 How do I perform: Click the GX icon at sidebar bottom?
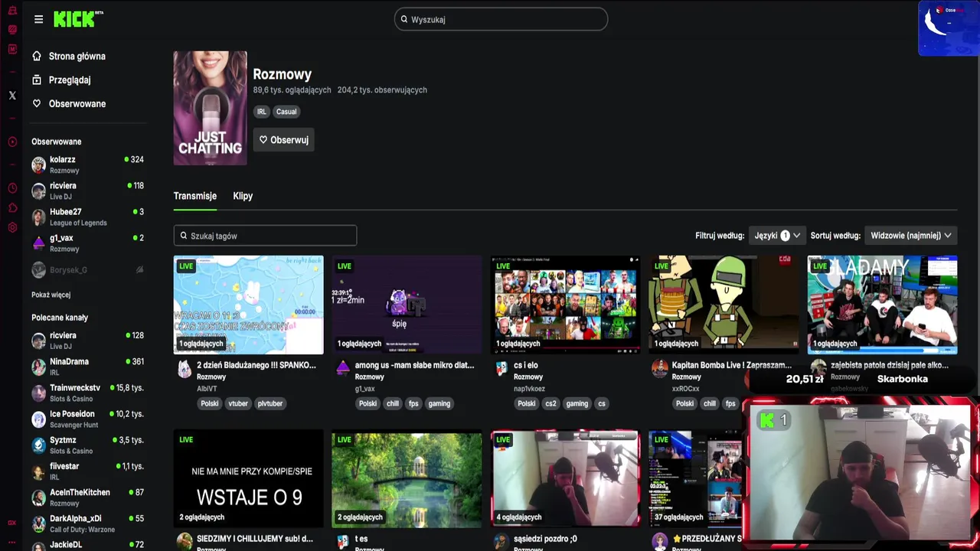click(x=12, y=523)
